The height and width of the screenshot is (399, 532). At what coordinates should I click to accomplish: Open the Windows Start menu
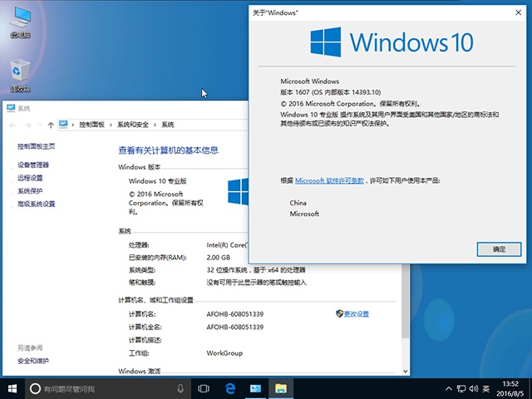(12, 388)
